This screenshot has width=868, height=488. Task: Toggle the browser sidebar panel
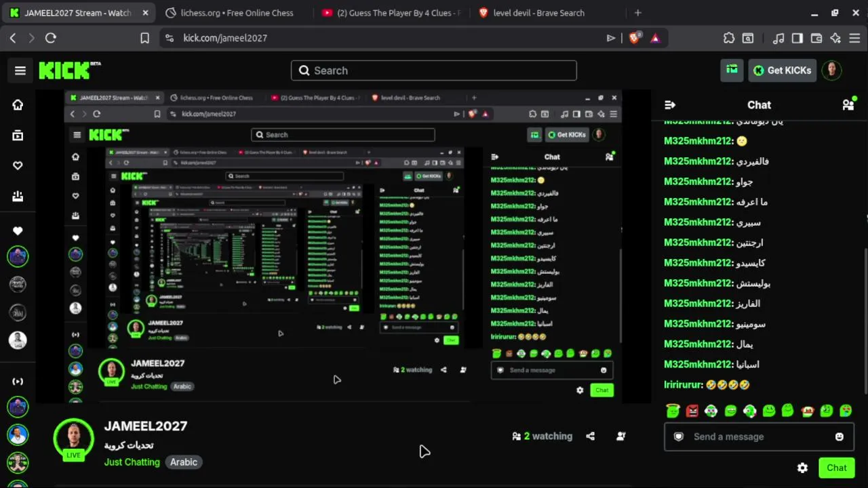(797, 38)
